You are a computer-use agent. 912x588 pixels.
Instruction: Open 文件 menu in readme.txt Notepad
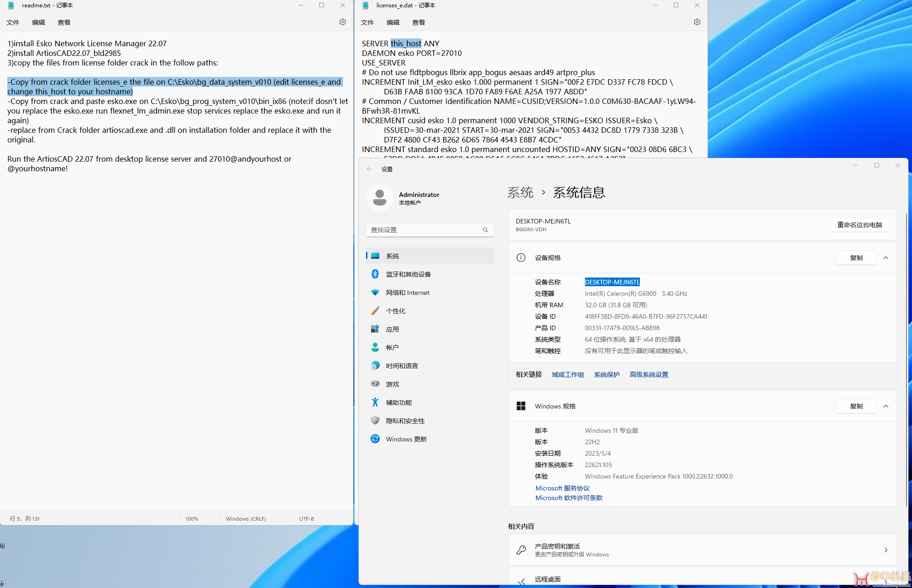[13, 22]
